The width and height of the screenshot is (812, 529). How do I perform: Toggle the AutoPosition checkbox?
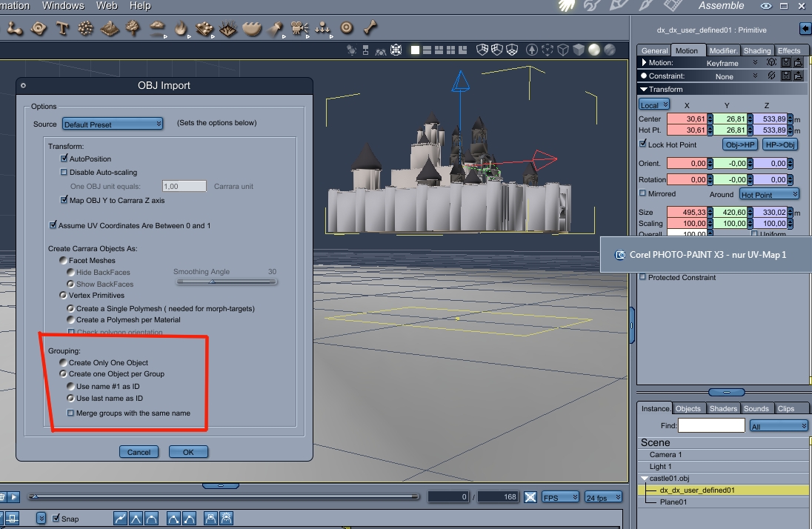[64, 158]
